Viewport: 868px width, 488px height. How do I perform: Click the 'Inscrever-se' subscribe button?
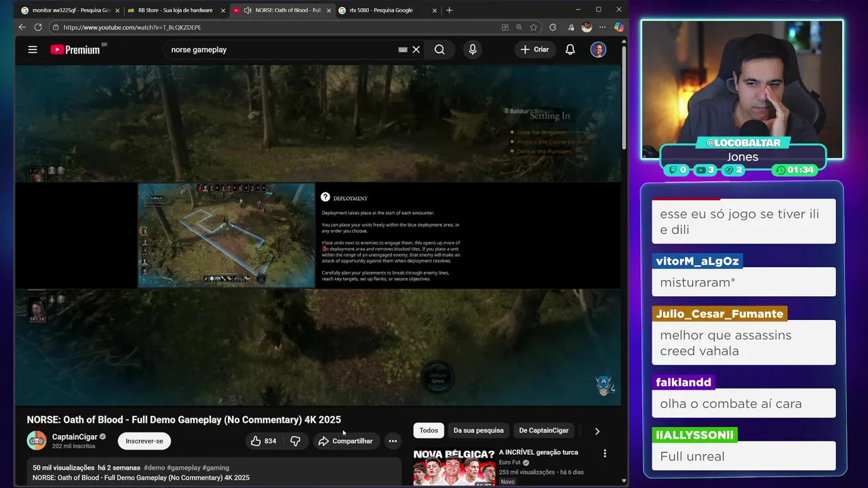[144, 441]
